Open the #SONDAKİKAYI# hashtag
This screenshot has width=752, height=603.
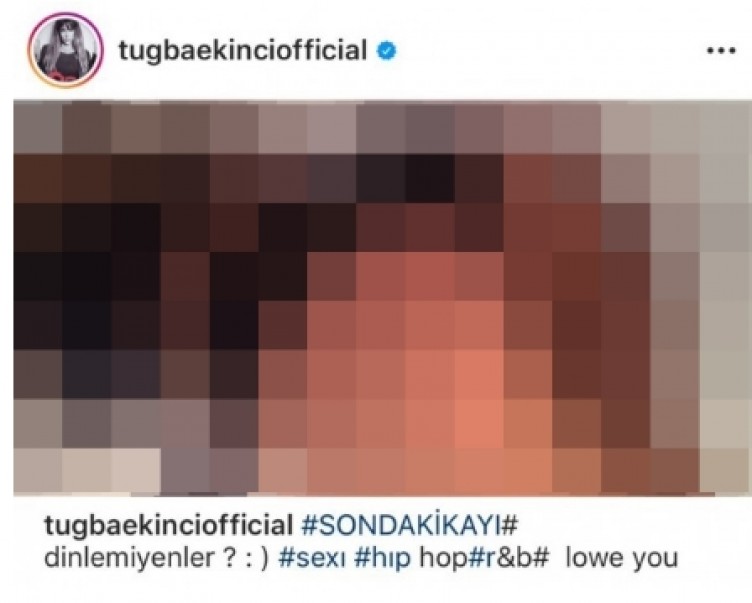click(x=410, y=525)
